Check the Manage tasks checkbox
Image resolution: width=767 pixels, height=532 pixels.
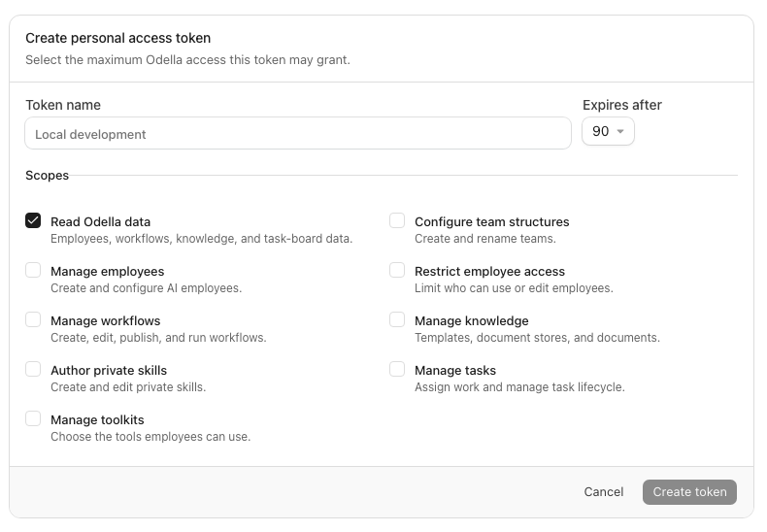tap(397, 369)
